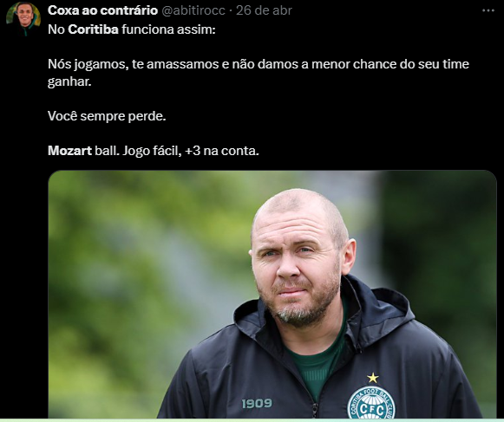Click the line 'No Coritiba funciona assim:'
The width and height of the screenshot is (504, 422).
pos(132,29)
